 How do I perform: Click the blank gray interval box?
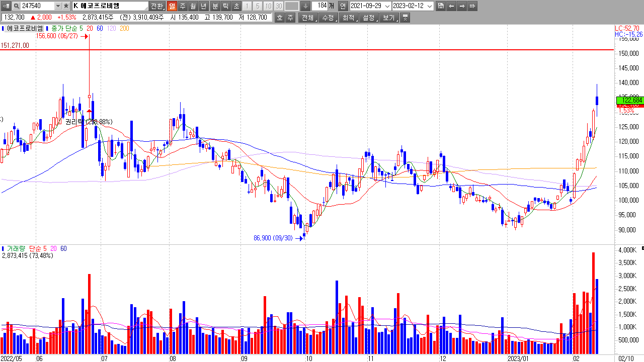(x=291, y=6)
